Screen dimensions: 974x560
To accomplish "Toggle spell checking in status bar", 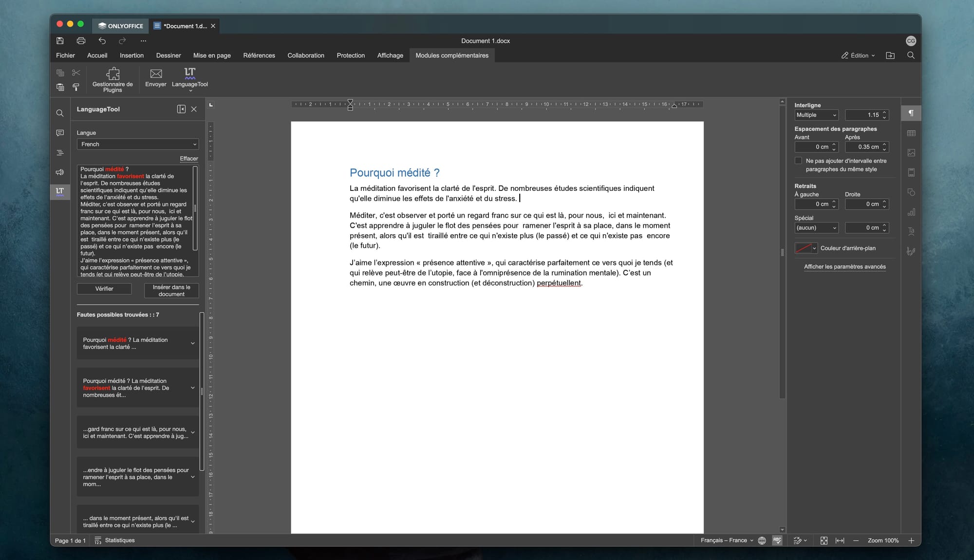I will pos(777,540).
